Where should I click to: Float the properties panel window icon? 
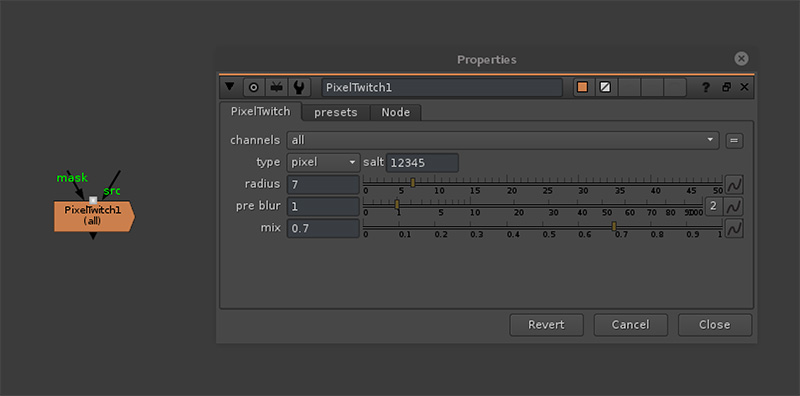(x=726, y=88)
